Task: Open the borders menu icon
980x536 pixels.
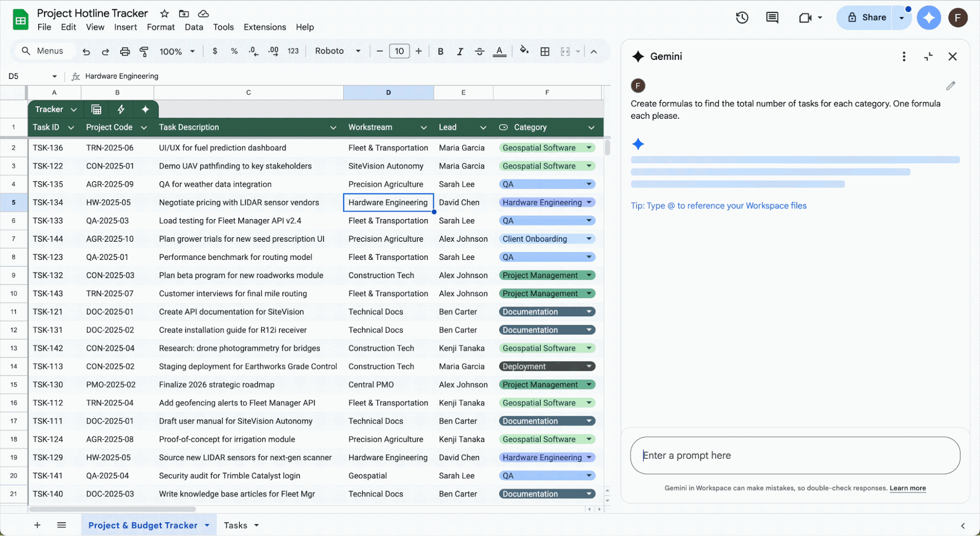Action: 545,51
